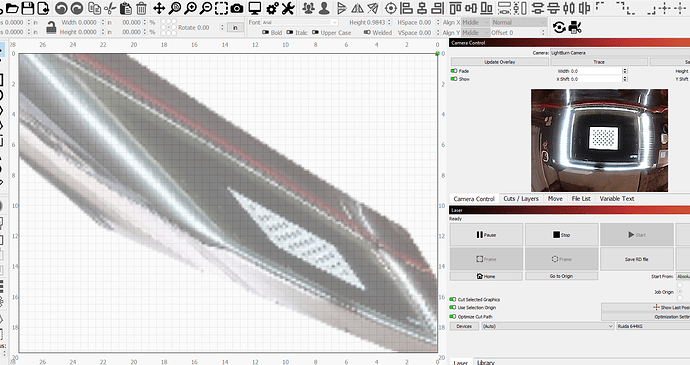Open the Align X Middle dropdown
This screenshot has height=365, width=690.
(475, 22)
